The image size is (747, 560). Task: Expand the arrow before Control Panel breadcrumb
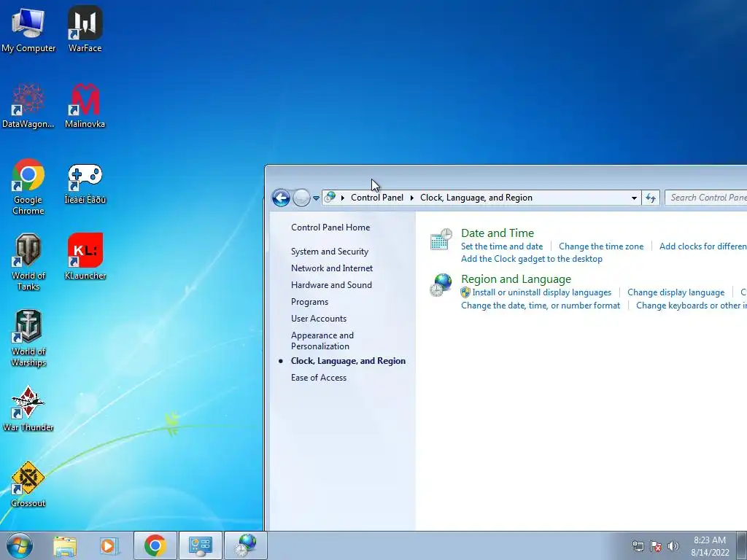tap(343, 198)
